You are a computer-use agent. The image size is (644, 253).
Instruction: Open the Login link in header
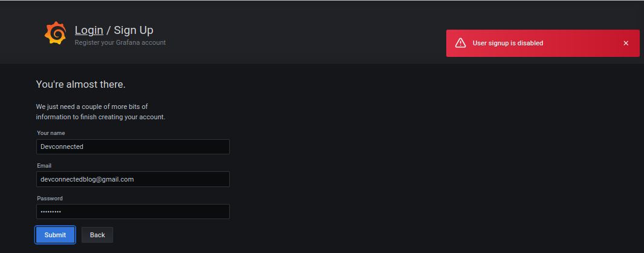89,30
